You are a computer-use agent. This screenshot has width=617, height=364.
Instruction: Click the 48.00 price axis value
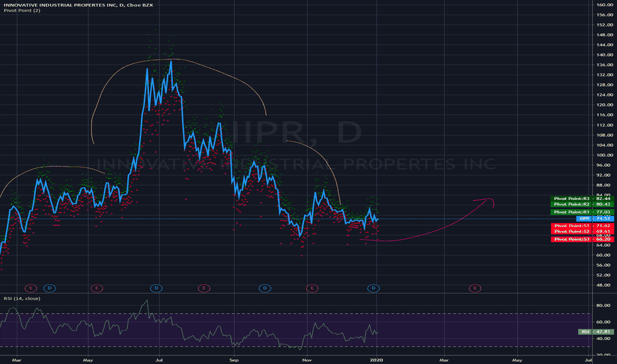click(604, 285)
